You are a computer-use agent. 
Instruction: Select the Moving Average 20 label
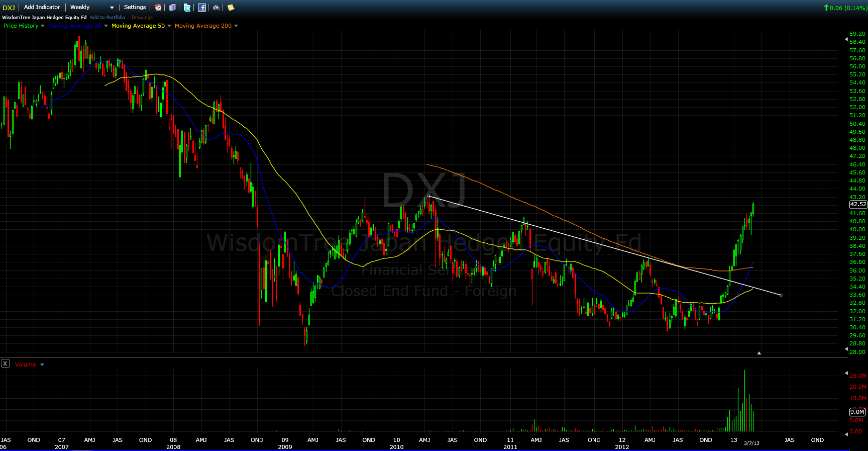coord(75,26)
